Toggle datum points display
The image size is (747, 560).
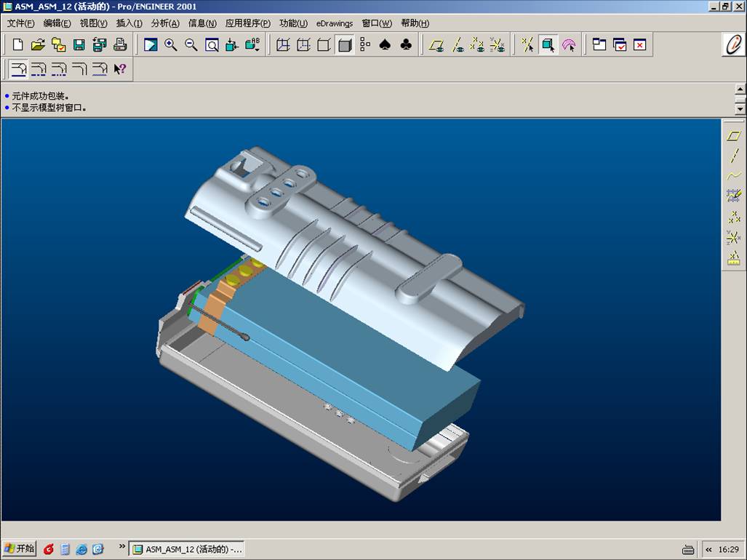(477, 45)
